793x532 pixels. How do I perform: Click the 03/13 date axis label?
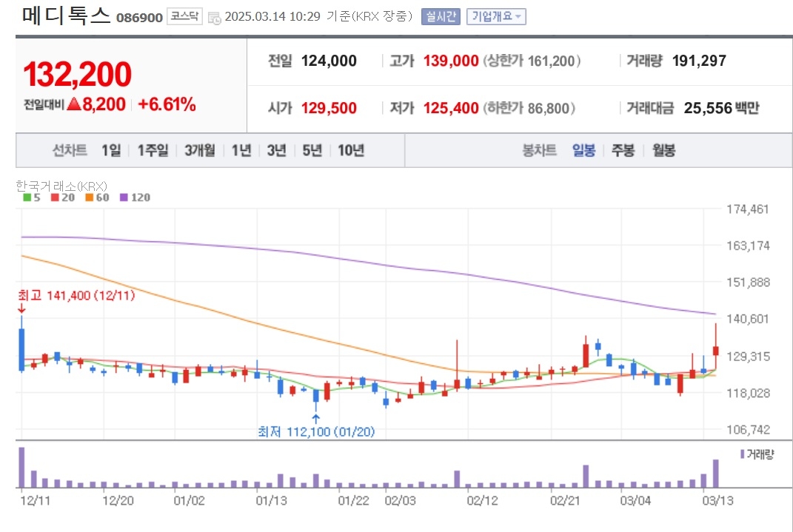coord(717,501)
